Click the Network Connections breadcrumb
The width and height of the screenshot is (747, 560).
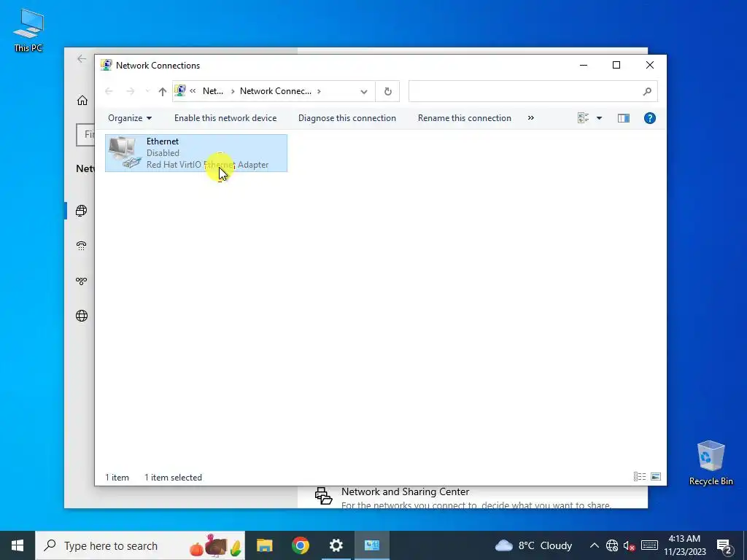(x=275, y=91)
